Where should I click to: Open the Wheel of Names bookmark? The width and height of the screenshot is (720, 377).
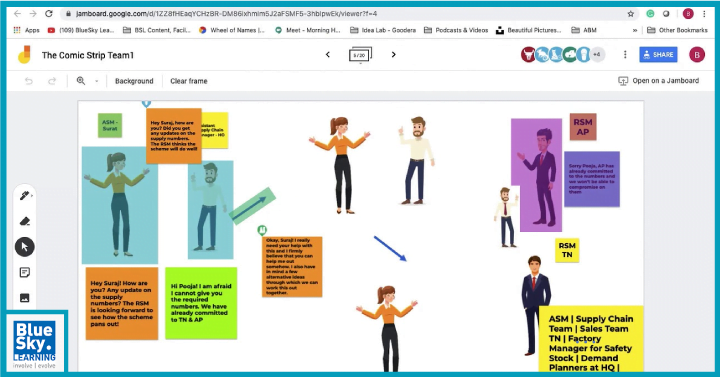coord(232,30)
